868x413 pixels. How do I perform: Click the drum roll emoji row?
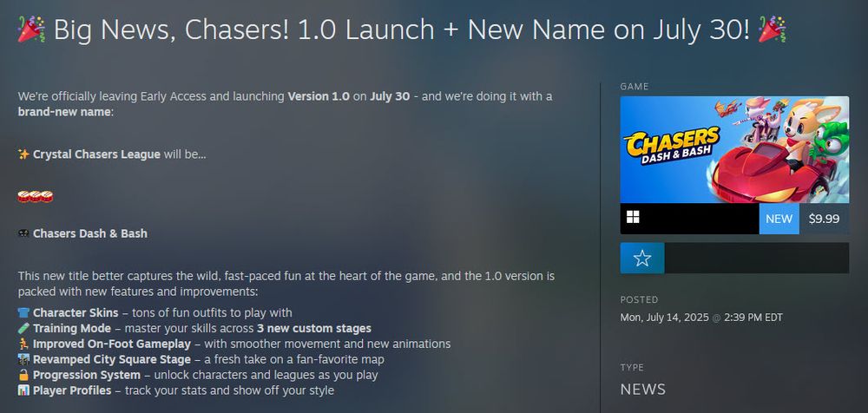tap(36, 196)
